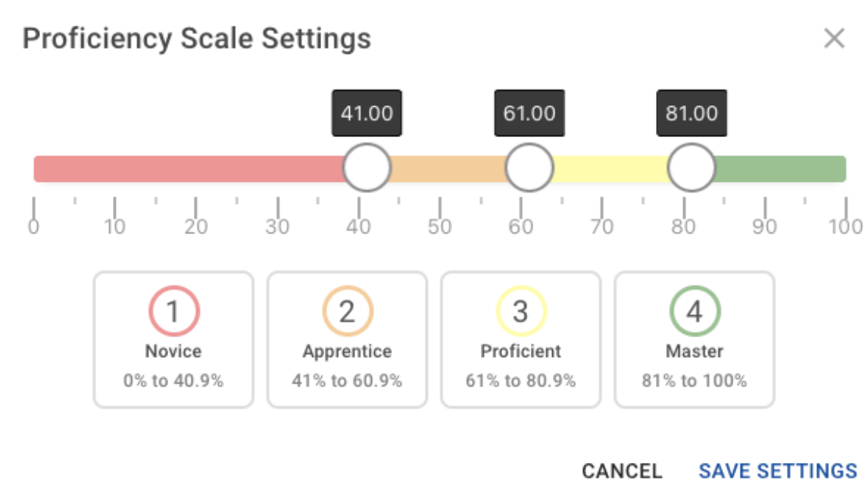
Task: Save the proficiency scale settings
Action: coord(778,471)
